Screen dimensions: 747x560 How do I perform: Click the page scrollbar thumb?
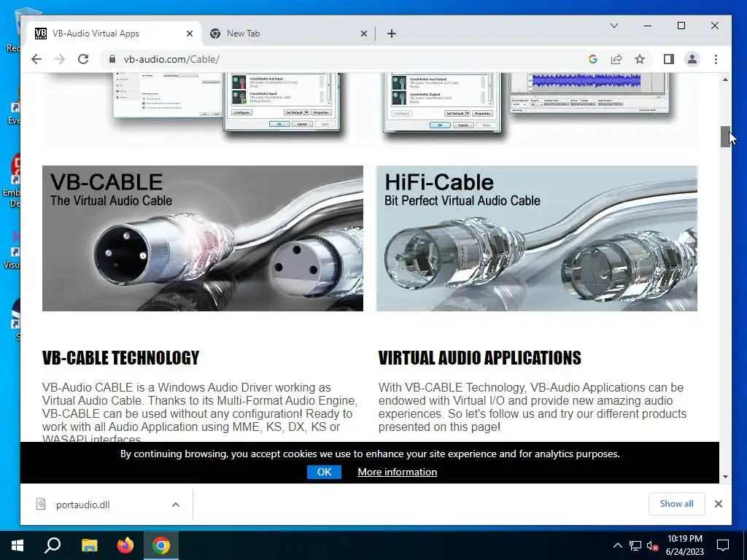725,136
